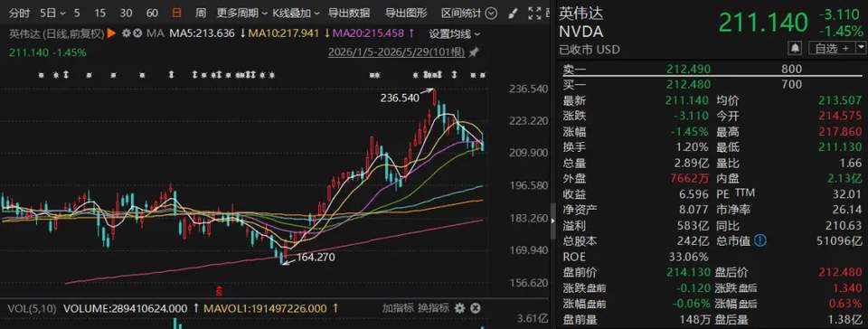
Task: Click the 盘前价 value 214.130
Action: click(x=687, y=273)
